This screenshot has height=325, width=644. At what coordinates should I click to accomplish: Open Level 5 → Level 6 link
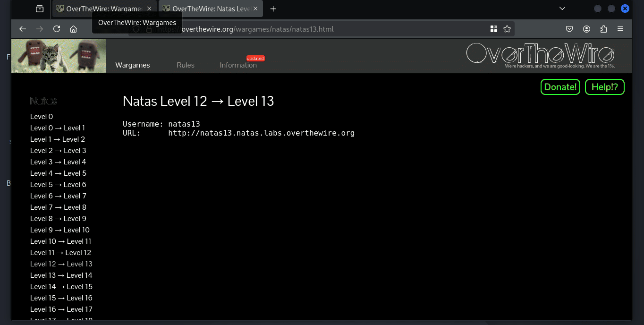(58, 185)
